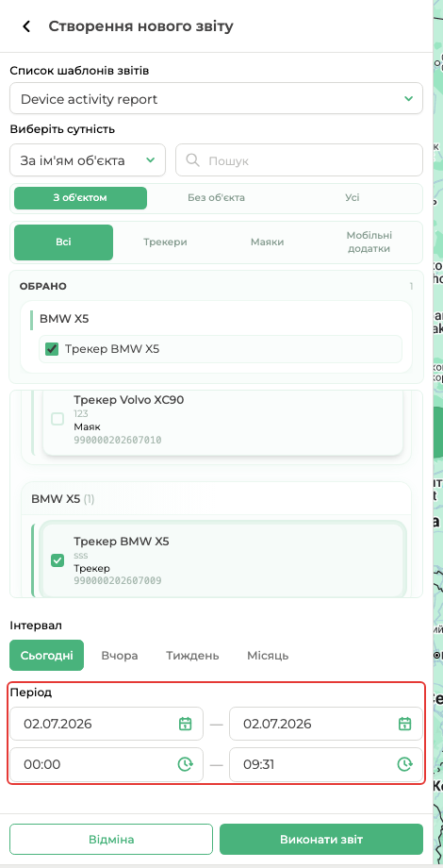Image resolution: width=443 pixels, height=868 pixels.
Task: Focus the Пошук search field
Action: pos(299,160)
